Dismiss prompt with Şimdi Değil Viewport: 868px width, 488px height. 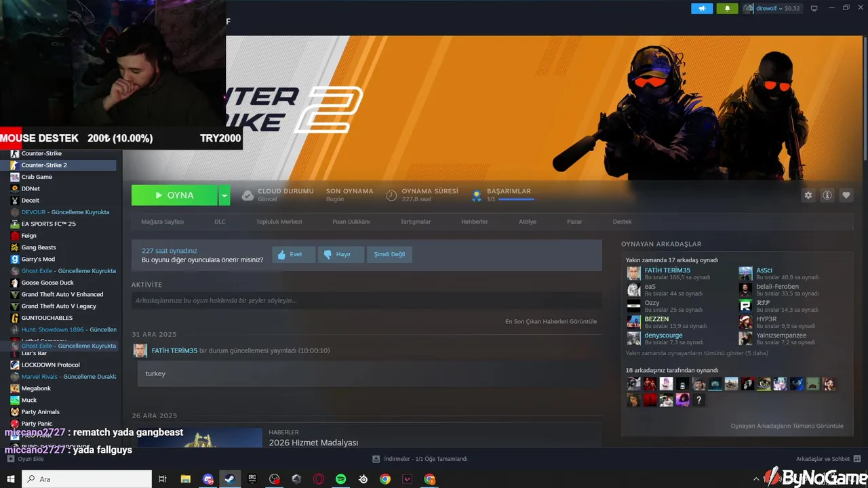click(x=389, y=254)
